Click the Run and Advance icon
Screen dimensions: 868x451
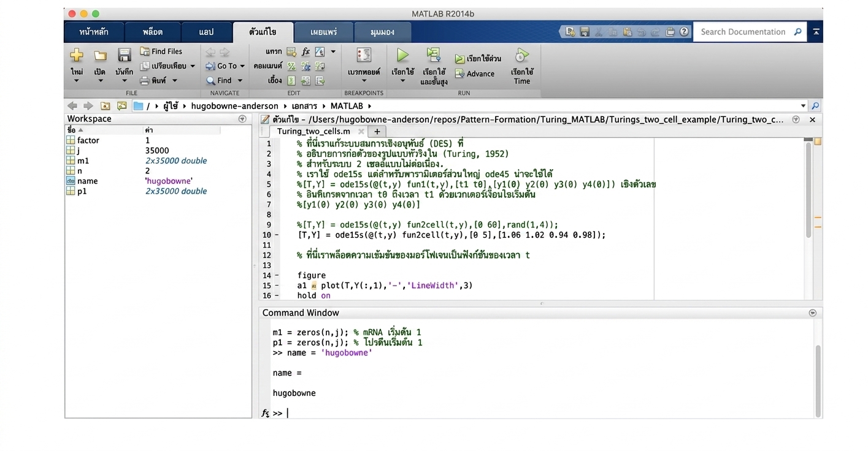434,55
